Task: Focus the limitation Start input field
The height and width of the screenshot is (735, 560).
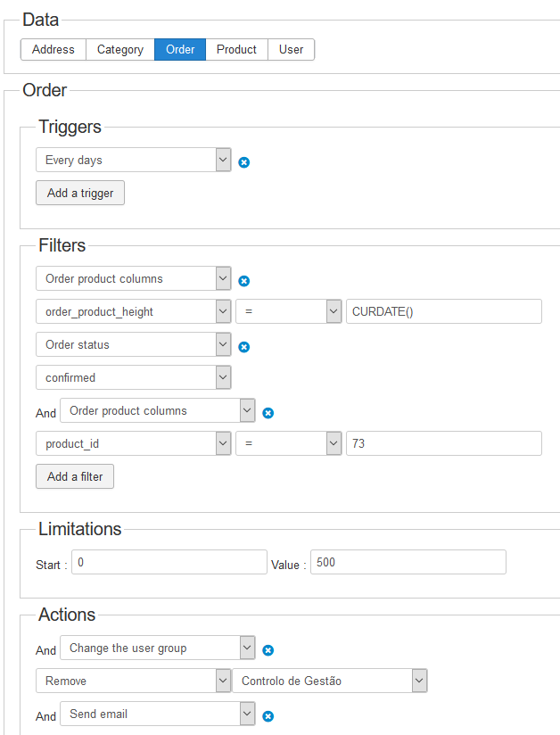Action: click(169, 563)
